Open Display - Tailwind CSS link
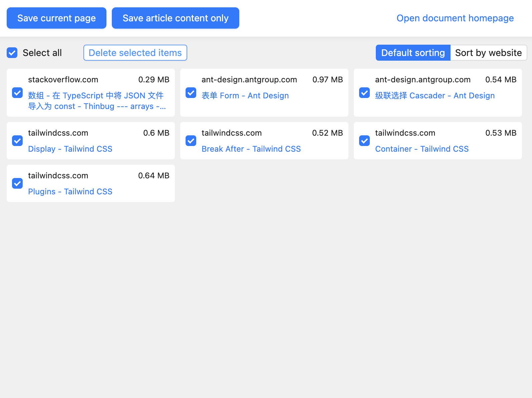The height and width of the screenshot is (398, 532). coord(70,149)
